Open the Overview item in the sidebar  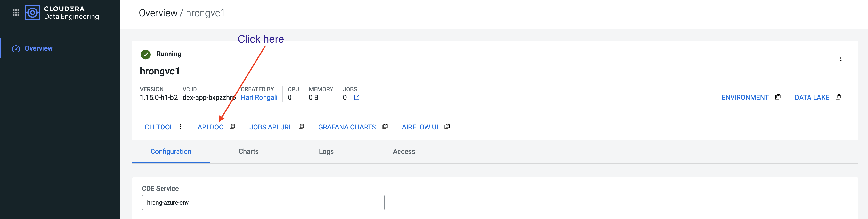click(38, 48)
